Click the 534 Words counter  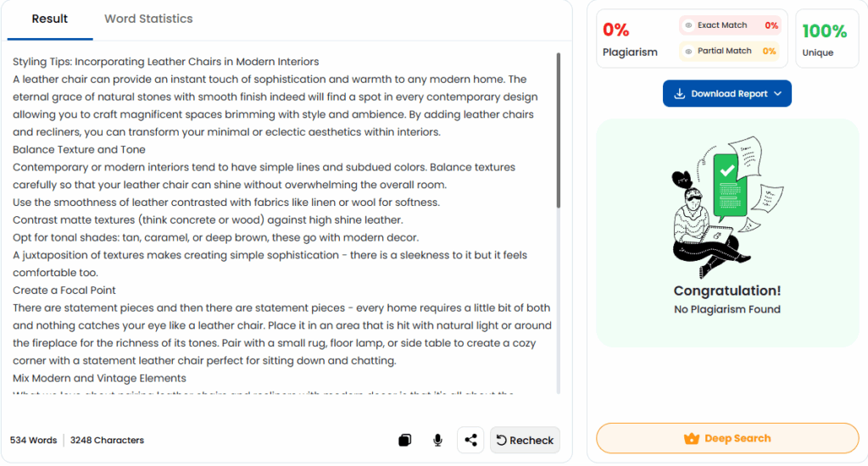[34, 441]
